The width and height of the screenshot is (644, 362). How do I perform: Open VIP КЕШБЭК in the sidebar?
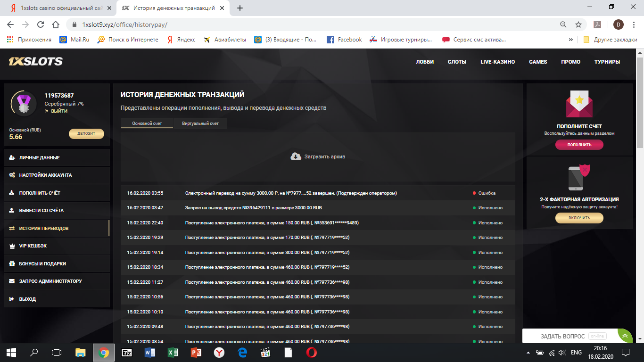tap(57, 246)
